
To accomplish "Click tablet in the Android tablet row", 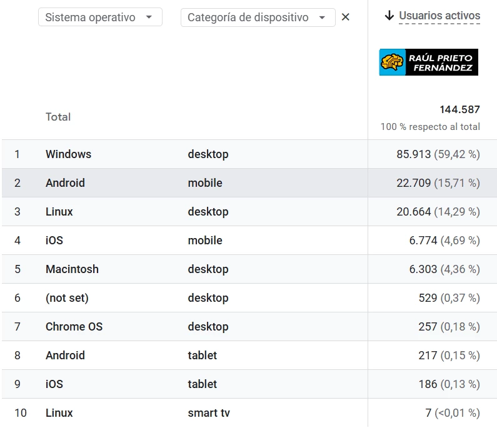I will coord(202,356).
